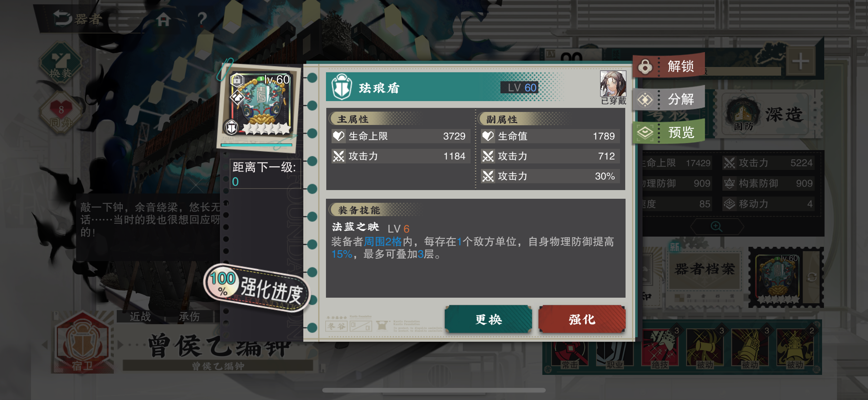Switch to next character with right arrow
This screenshot has height=400, width=868.
tap(120, 344)
